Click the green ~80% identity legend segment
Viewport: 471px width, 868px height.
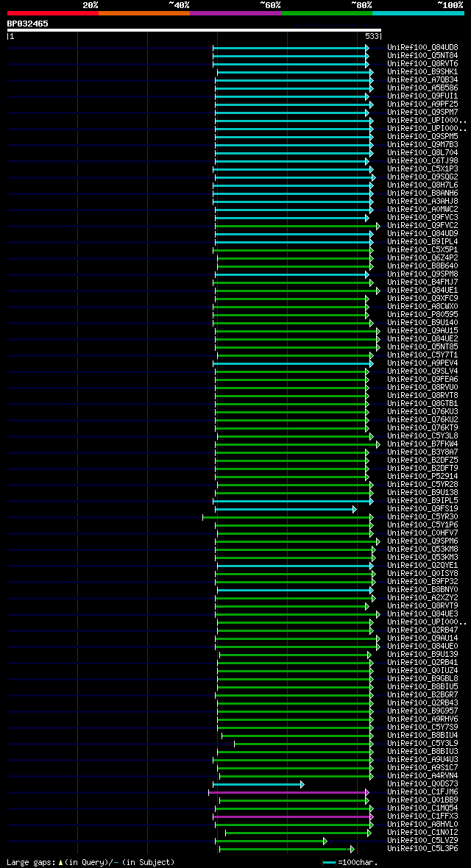327,13
